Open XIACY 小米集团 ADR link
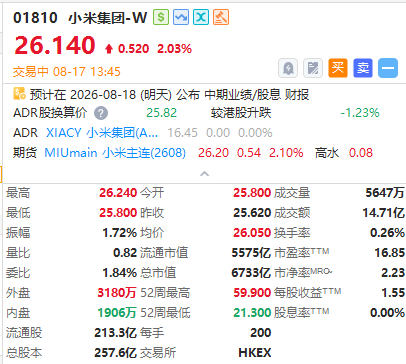Image resolution: width=406 pixels, height=364 pixels. pos(102,133)
